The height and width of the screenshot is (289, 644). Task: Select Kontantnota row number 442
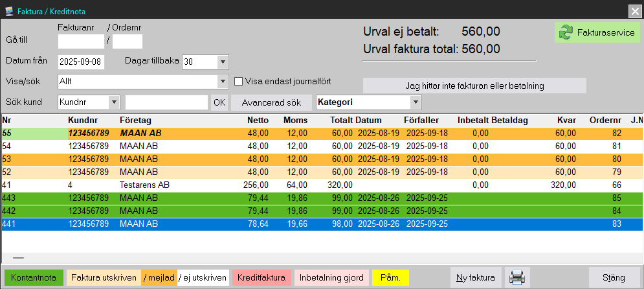[x=322, y=211]
